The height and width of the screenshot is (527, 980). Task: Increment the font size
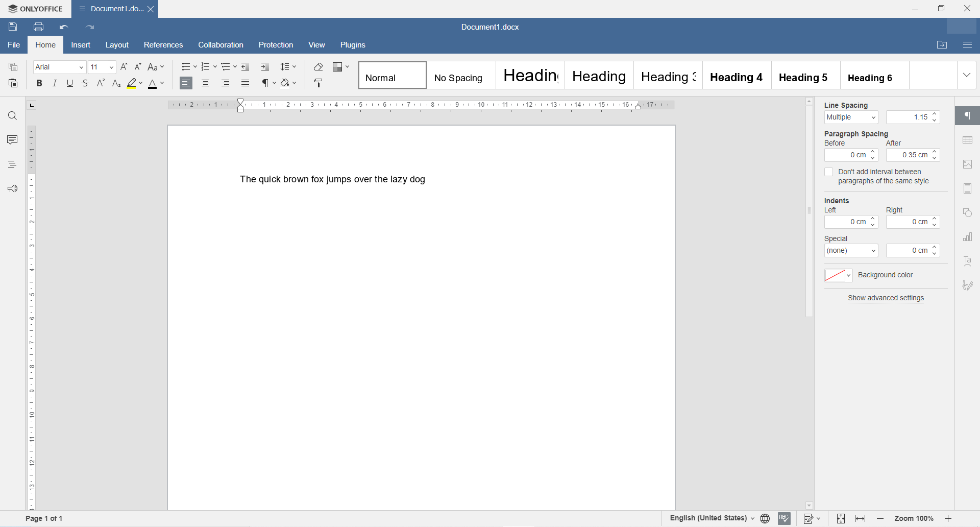pyautogui.click(x=124, y=67)
